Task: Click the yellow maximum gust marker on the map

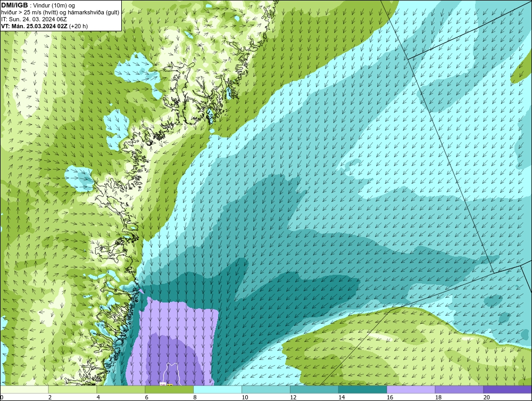Action: coord(170,384)
